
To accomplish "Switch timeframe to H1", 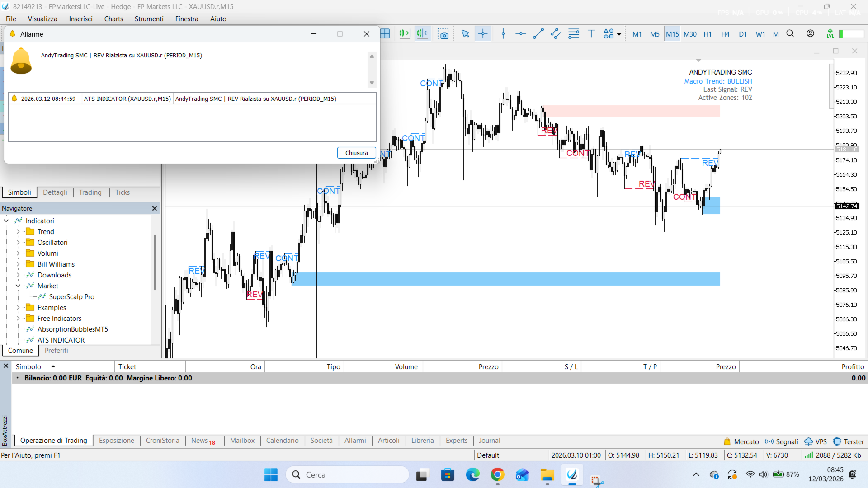I will tap(708, 34).
